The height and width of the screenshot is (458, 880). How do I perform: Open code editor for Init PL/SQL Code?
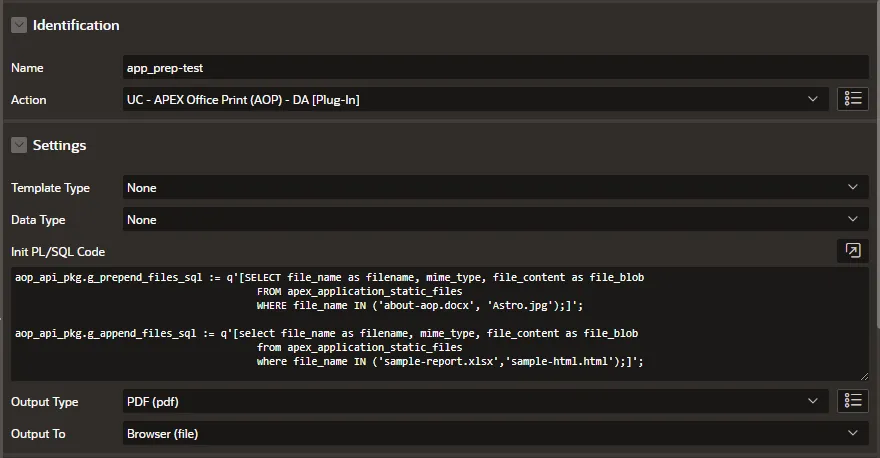click(x=852, y=251)
